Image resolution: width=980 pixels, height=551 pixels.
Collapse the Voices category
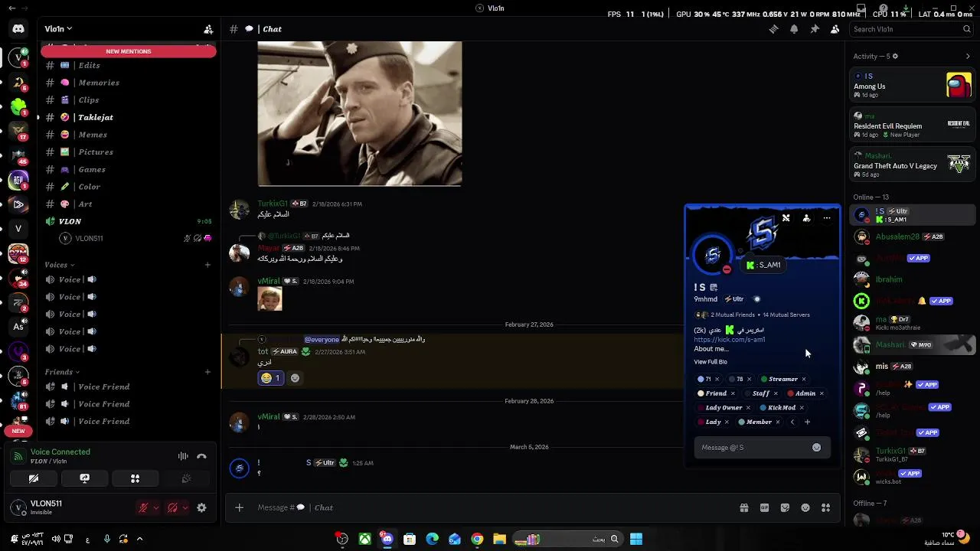click(60, 265)
